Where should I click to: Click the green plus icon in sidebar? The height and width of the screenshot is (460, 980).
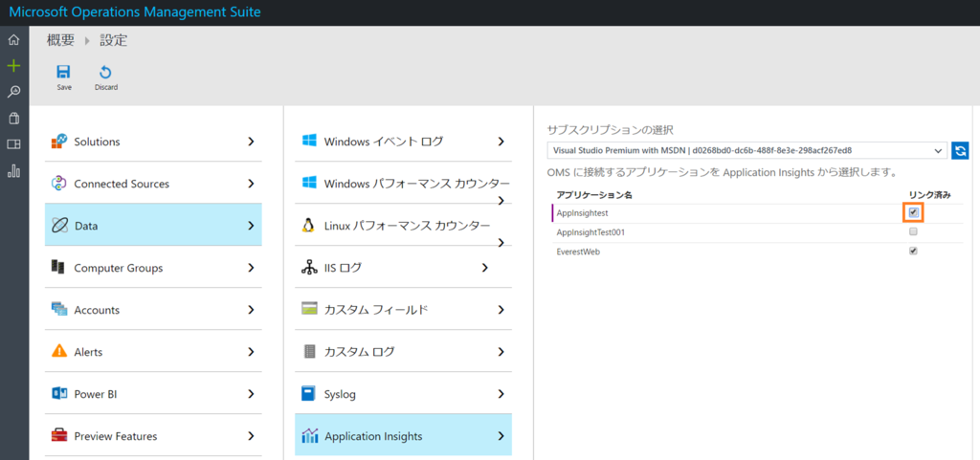13,66
